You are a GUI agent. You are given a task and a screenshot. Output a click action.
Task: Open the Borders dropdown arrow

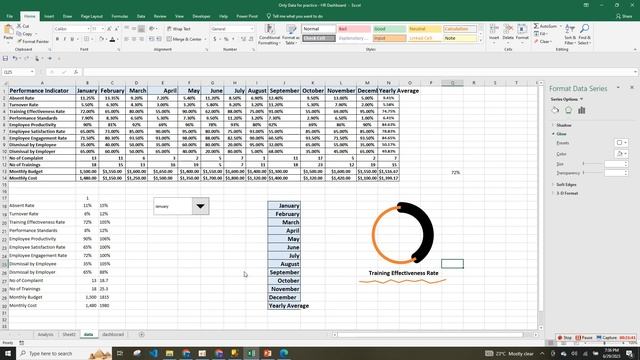click(92, 39)
